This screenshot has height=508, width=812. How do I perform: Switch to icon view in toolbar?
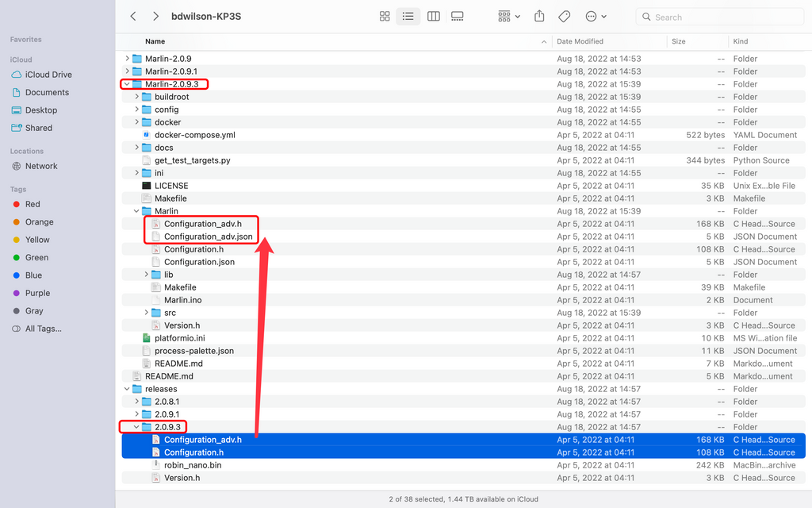[385, 17]
